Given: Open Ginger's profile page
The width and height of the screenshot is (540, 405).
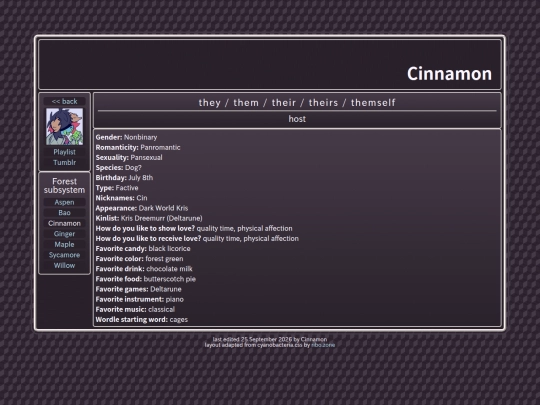Looking at the screenshot, I should (x=64, y=234).
